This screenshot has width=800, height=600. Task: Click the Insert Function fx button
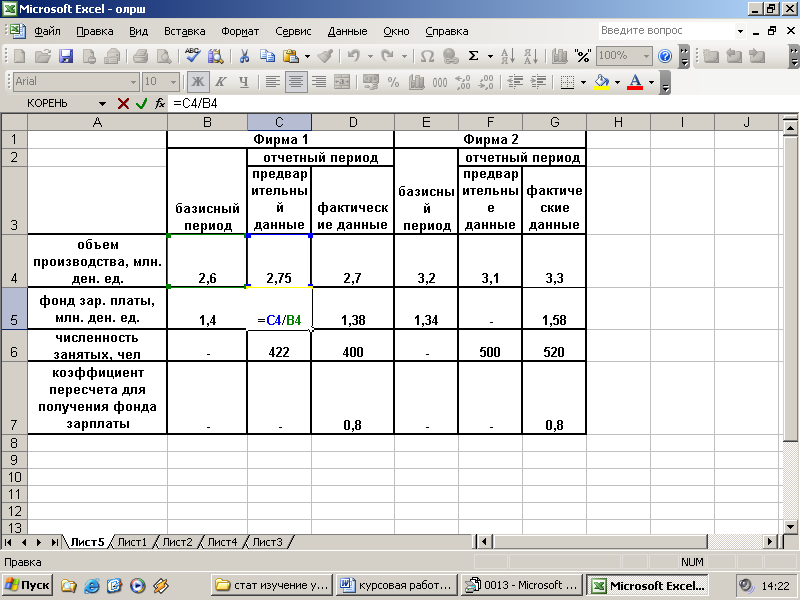160,104
